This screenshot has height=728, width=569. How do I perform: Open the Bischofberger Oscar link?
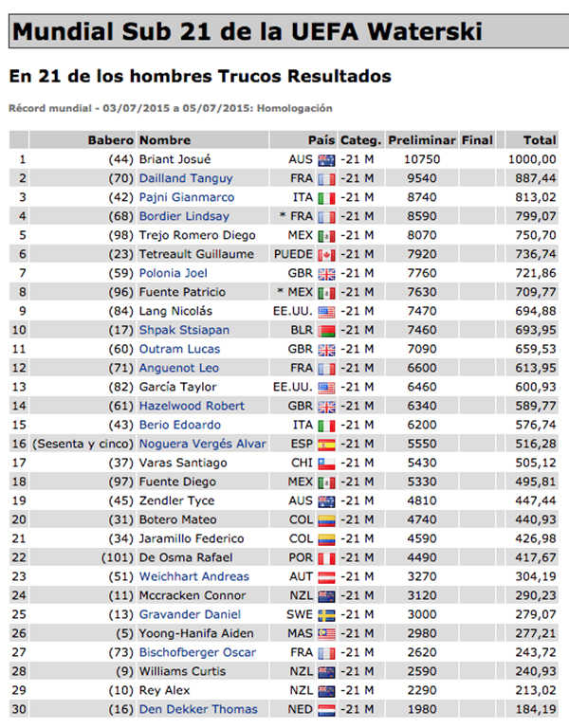click(198, 652)
